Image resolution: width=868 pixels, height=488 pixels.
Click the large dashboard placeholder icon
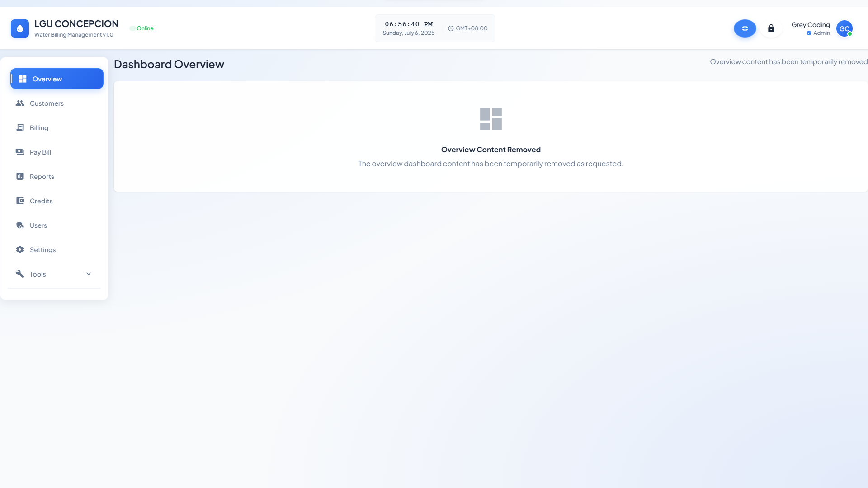click(x=491, y=119)
